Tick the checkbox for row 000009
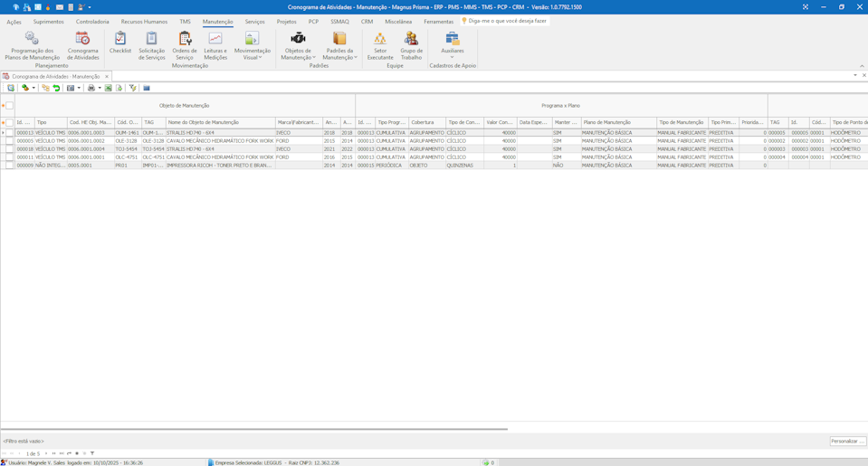The height and width of the screenshot is (466, 868). (x=10, y=166)
